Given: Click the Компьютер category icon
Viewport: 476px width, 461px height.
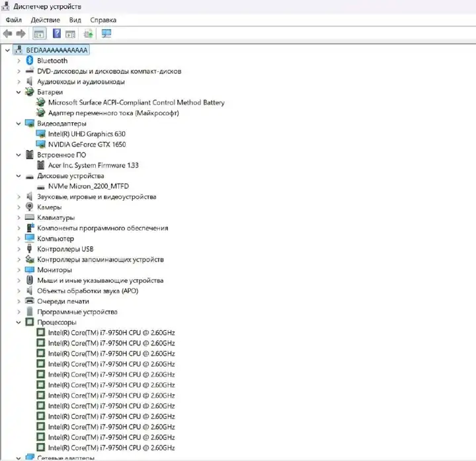Looking at the screenshot, I should (30, 238).
